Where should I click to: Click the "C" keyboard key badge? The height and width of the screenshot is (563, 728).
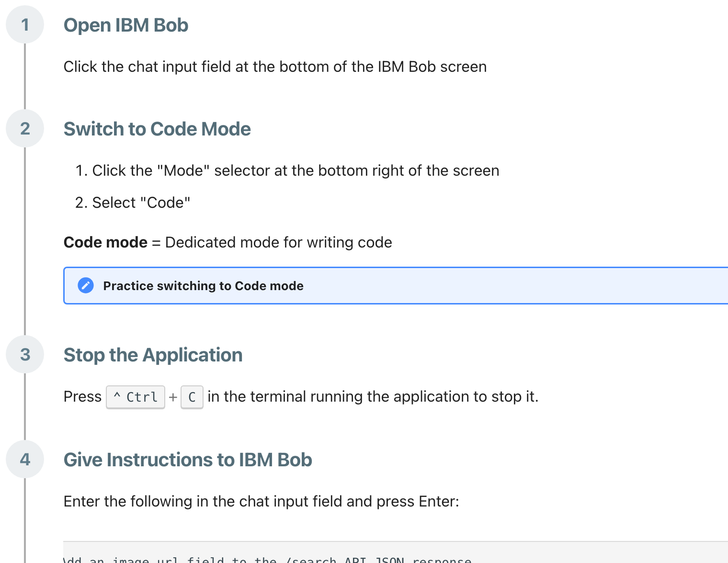click(x=192, y=397)
